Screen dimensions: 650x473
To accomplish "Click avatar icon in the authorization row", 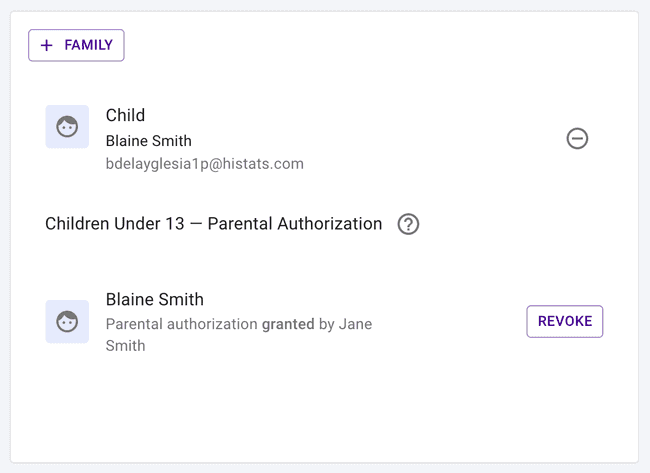I will (67, 322).
